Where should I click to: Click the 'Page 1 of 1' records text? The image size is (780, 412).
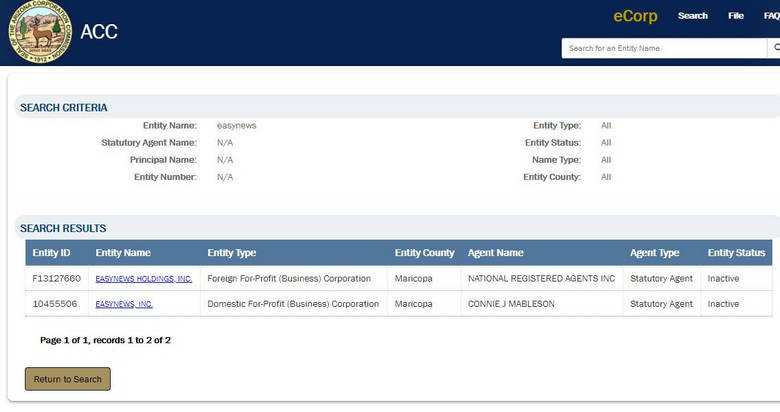coord(105,340)
